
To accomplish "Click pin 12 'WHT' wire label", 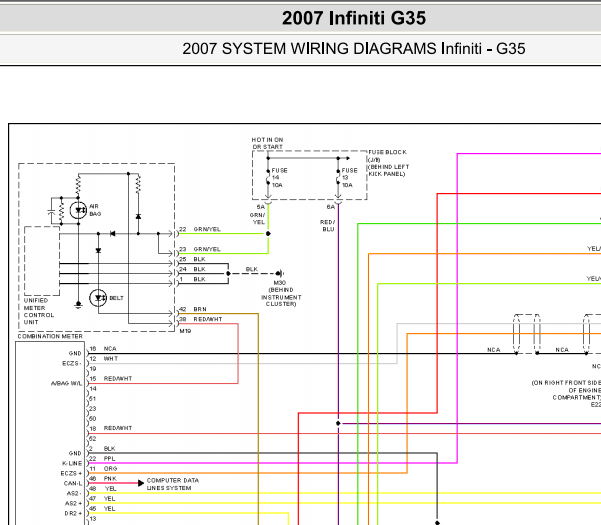I will tap(111, 359).
